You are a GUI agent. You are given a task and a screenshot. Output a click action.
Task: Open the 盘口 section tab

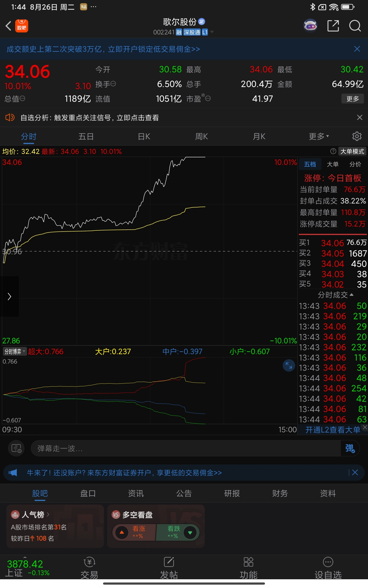(x=88, y=493)
